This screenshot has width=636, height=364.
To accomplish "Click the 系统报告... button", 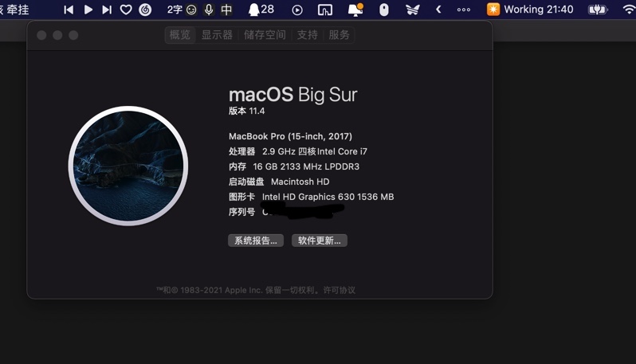I will coord(256,241).
